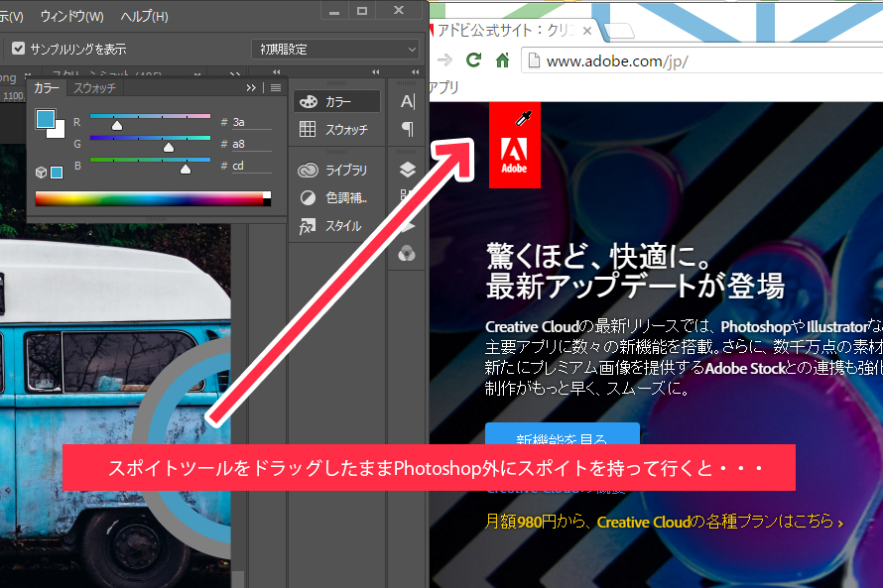This screenshot has height=588, width=883.
Task: Click the red Adobe logo on the webpage
Action: (515, 145)
